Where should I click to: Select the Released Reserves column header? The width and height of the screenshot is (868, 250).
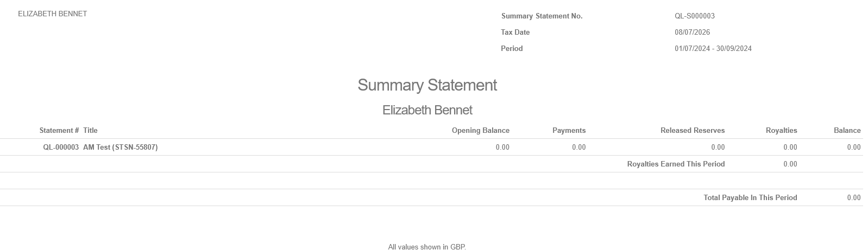(x=693, y=131)
